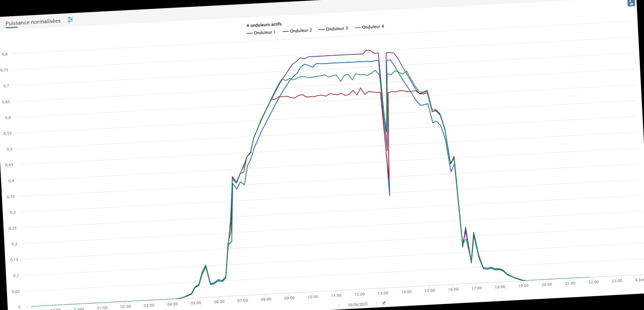
Task: Click the 19:00 x-axis label
Action: click(x=523, y=286)
